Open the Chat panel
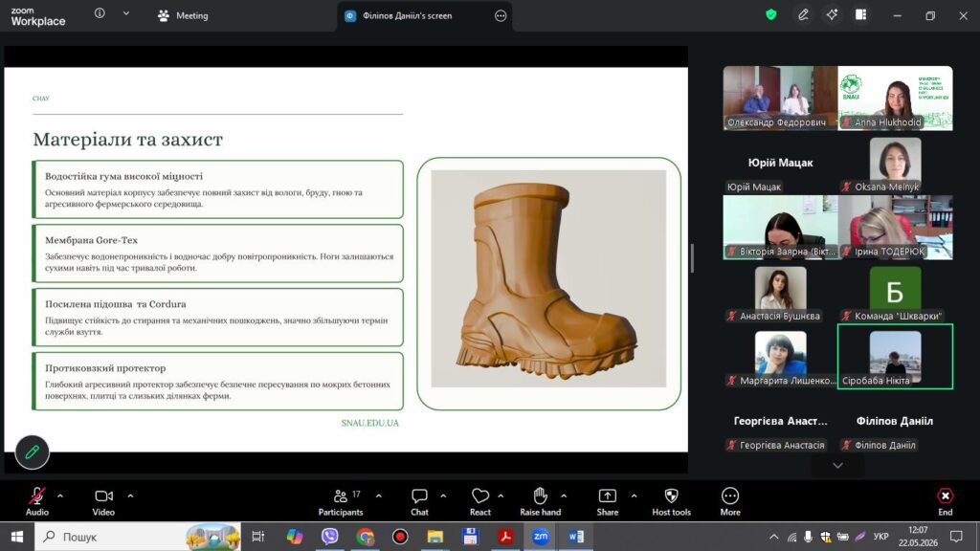980x551 pixels. tap(419, 501)
